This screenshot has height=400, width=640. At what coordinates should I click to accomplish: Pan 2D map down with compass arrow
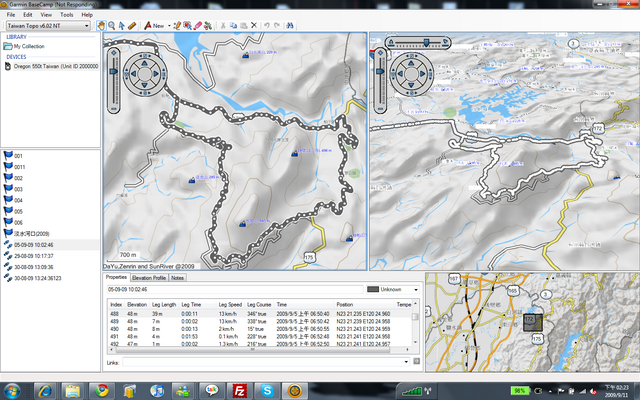(144, 84)
